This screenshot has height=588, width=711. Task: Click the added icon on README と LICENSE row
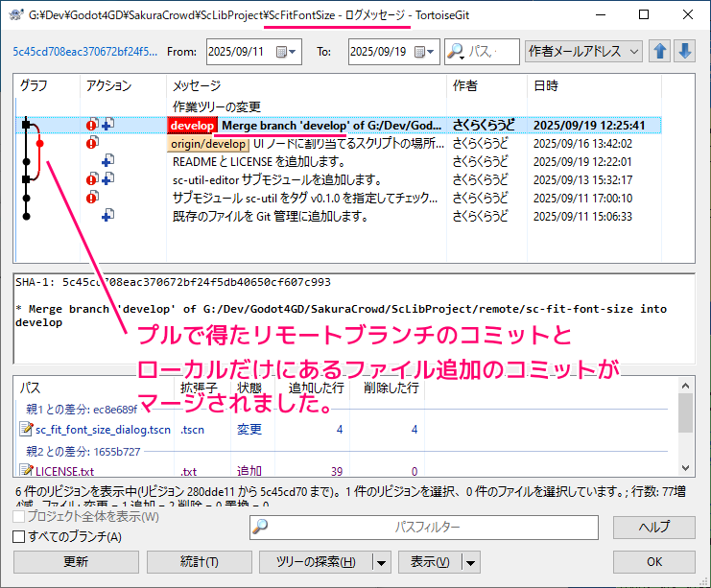point(107,160)
